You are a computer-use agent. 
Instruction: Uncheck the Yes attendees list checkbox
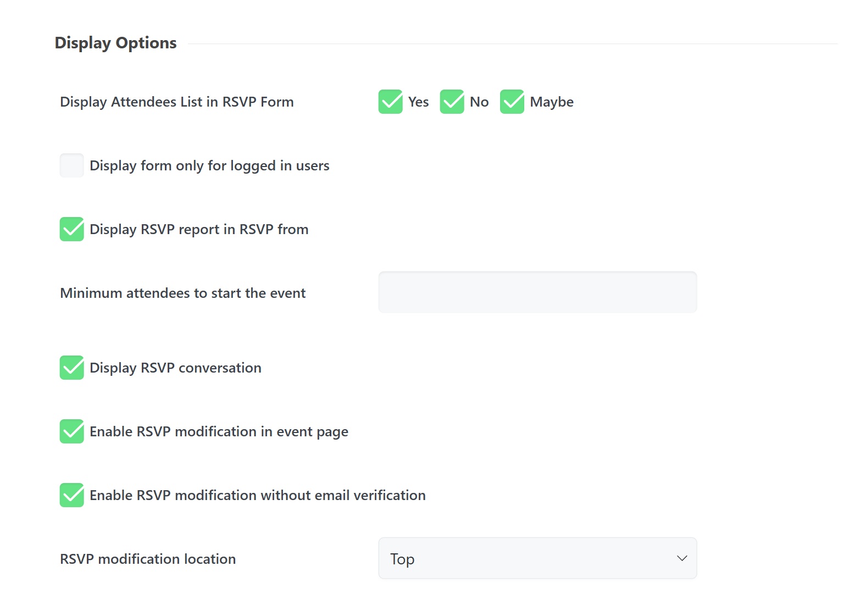(390, 102)
